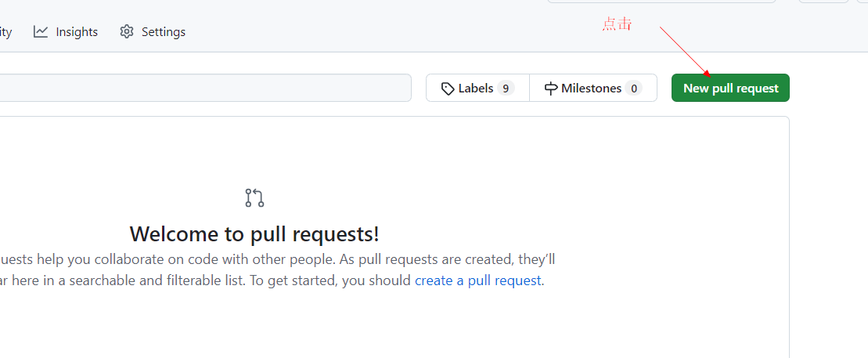Click the pull request icon above the heading

click(254, 198)
